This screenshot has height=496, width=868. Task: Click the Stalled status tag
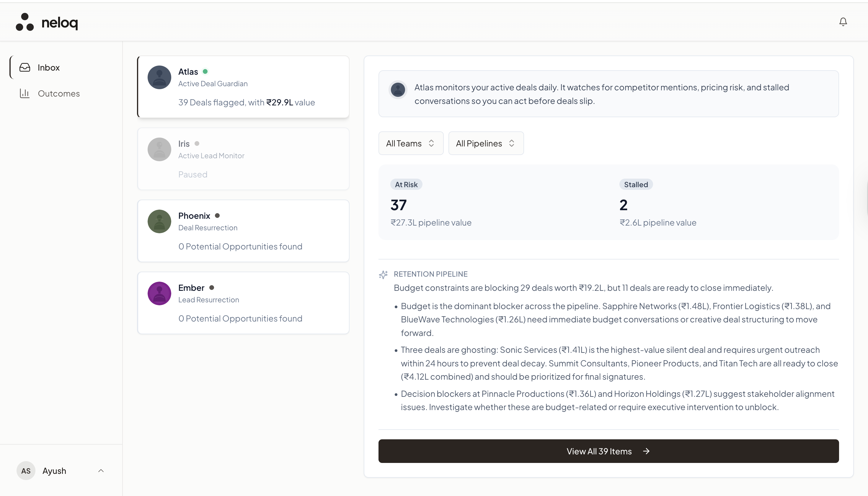(636, 185)
